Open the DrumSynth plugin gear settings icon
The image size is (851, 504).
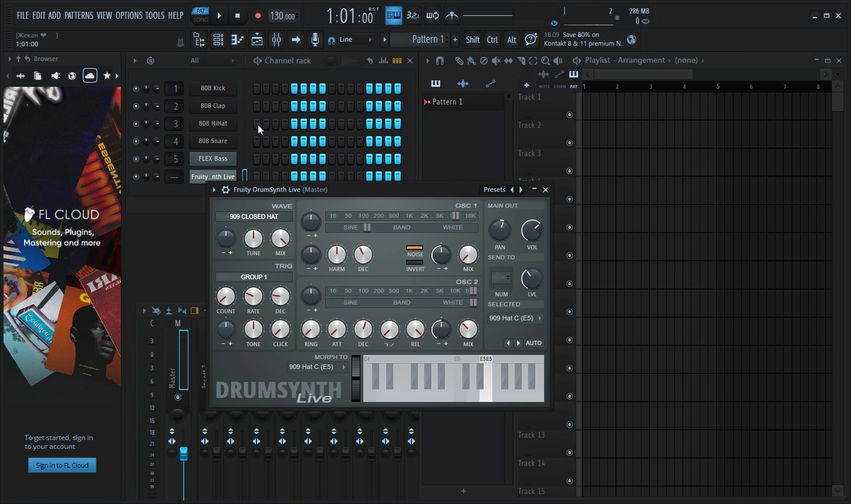pos(225,190)
